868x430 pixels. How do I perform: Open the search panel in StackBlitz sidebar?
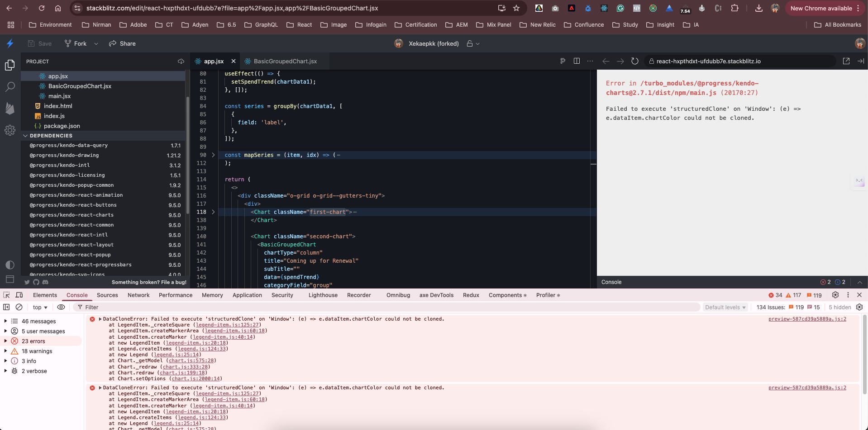point(10,87)
